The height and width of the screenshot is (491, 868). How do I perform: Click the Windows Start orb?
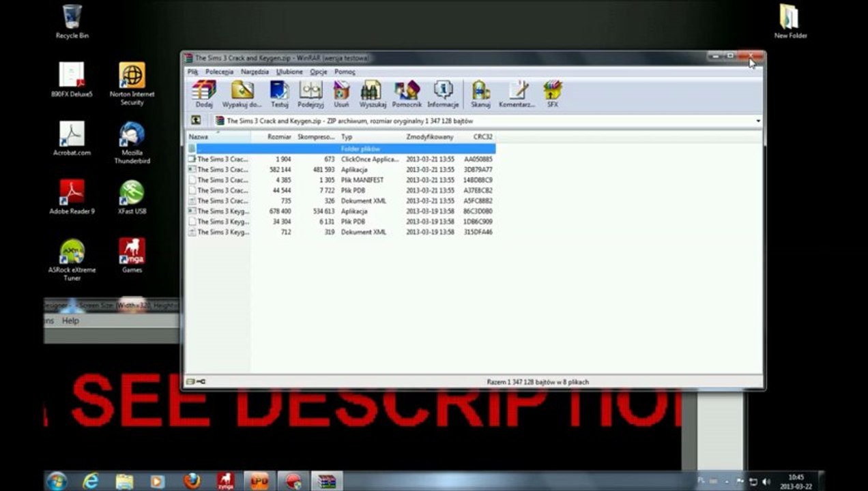click(x=57, y=481)
